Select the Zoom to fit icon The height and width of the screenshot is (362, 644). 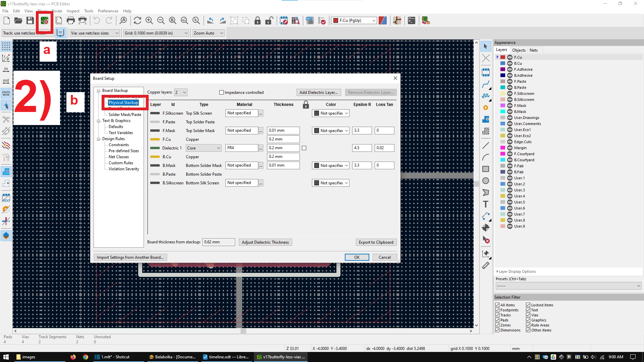click(172, 20)
